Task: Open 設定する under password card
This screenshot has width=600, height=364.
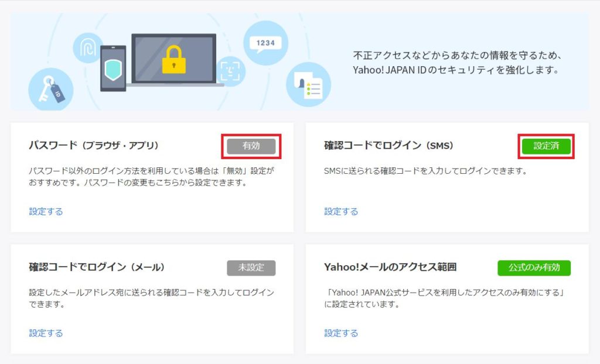Action: pos(46,211)
